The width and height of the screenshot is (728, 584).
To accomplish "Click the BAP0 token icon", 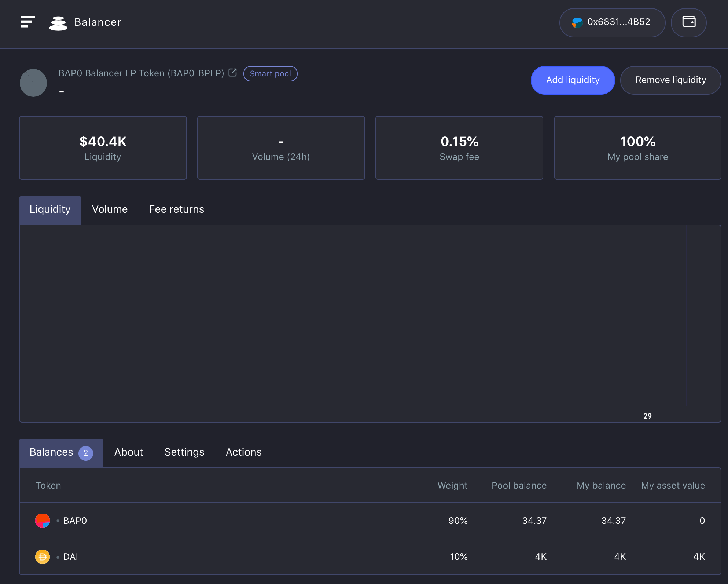I will click(x=43, y=521).
